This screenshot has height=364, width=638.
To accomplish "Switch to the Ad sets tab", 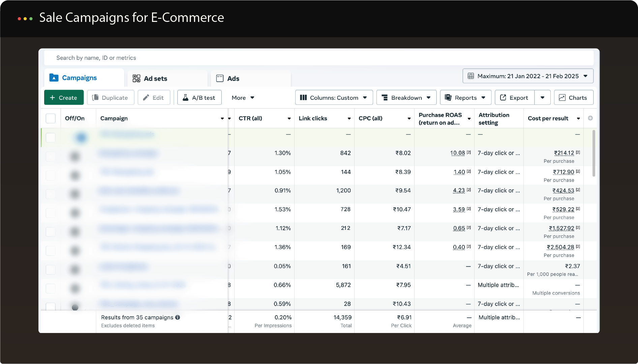I will (x=168, y=79).
